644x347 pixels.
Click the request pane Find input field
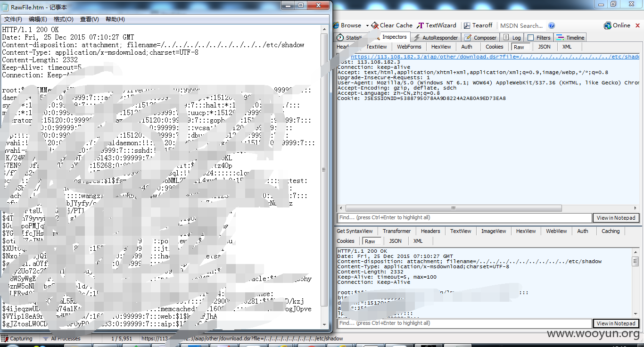465,218
